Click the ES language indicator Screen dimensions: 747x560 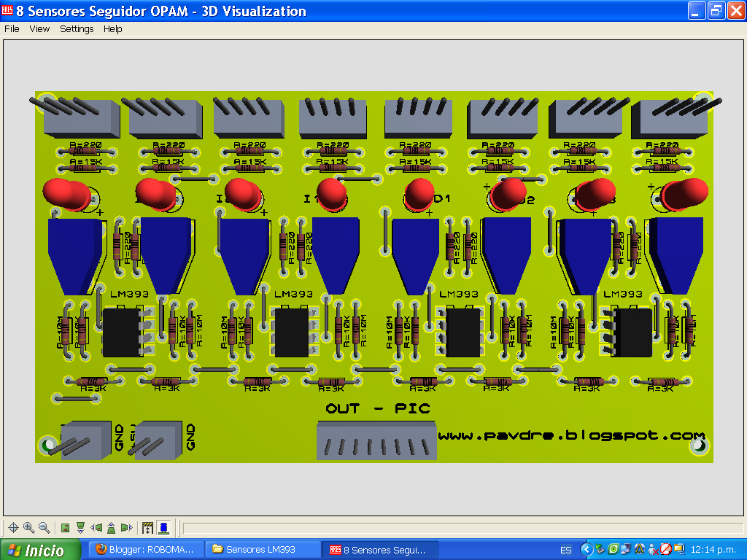point(565,550)
